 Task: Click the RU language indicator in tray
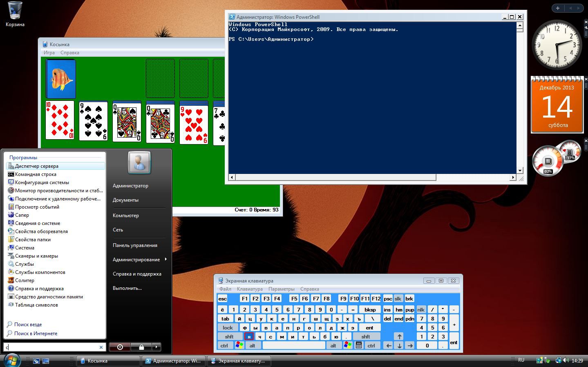point(521,360)
